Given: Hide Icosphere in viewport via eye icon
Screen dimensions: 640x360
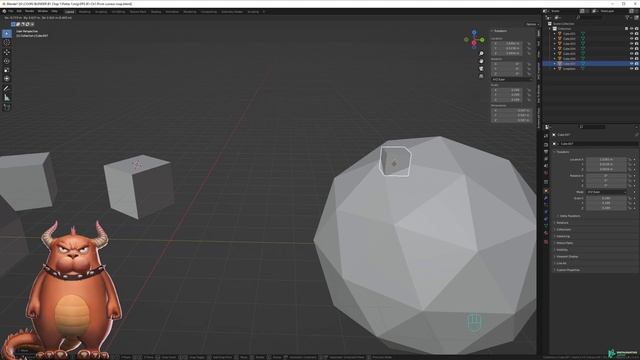Looking at the screenshot, I should [631, 69].
